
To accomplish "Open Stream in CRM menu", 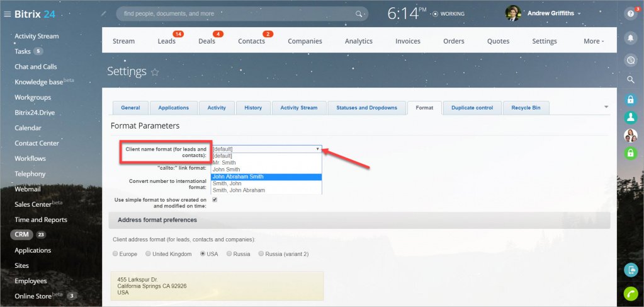I will 123,41.
